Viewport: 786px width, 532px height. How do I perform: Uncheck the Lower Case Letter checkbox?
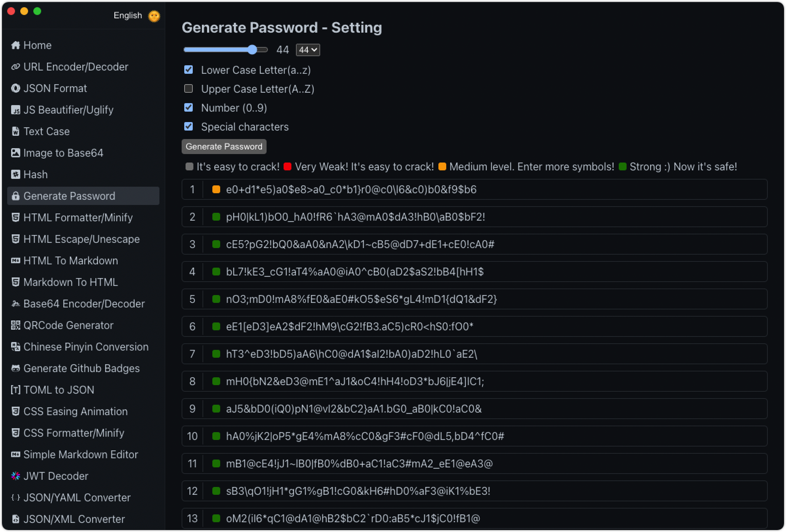pyautogui.click(x=188, y=70)
